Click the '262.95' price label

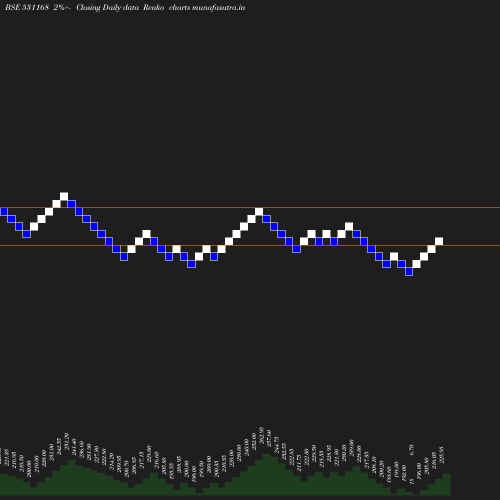(261, 436)
